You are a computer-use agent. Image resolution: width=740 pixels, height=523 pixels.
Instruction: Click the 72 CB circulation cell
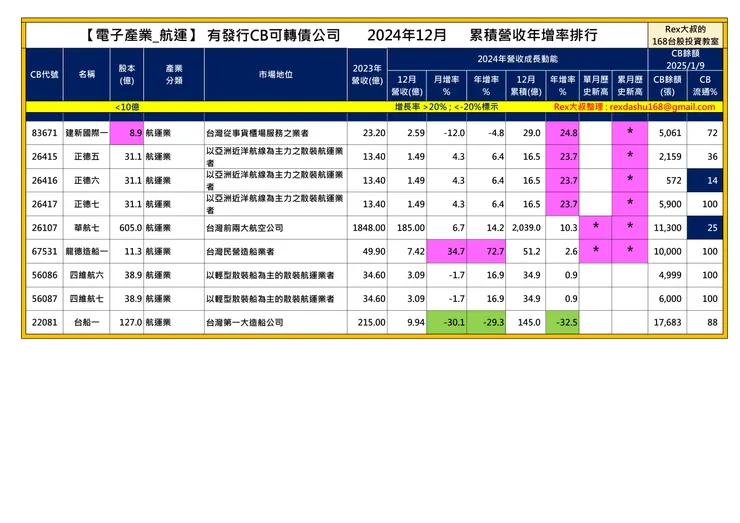click(705, 133)
